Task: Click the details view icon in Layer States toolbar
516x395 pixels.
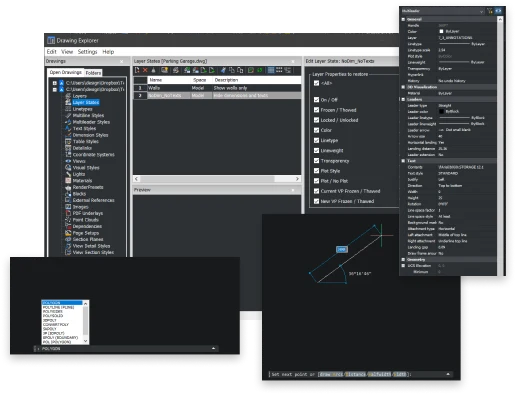Action: pos(271,70)
